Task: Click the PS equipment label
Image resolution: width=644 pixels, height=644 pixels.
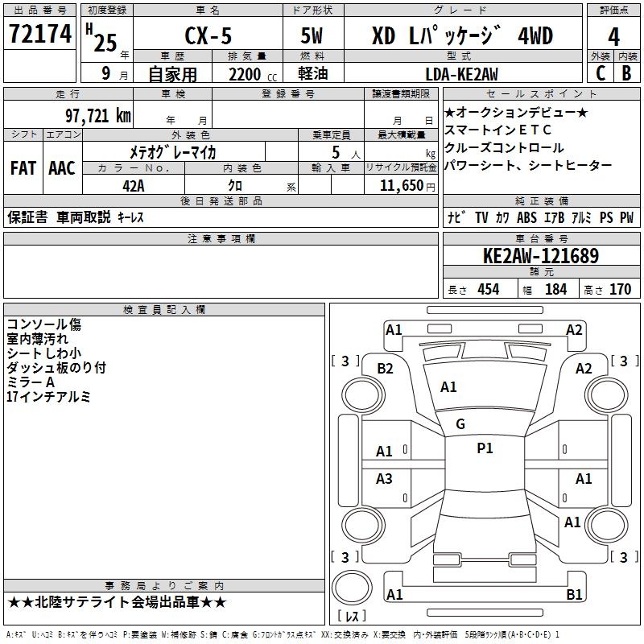Action: (x=606, y=217)
